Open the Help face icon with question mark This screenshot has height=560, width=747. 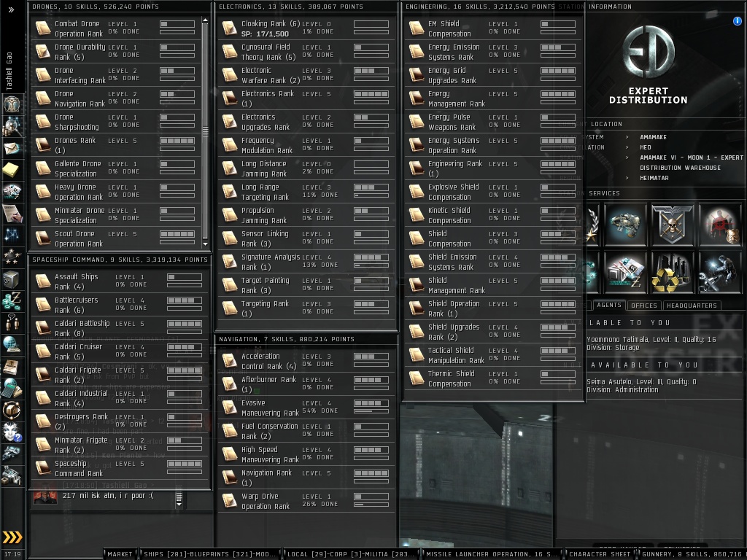click(12, 432)
